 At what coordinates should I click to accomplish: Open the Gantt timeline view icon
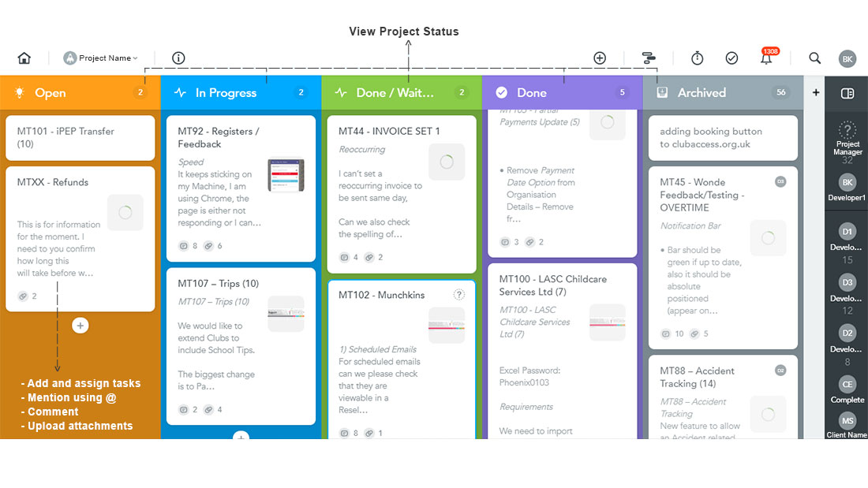point(648,58)
